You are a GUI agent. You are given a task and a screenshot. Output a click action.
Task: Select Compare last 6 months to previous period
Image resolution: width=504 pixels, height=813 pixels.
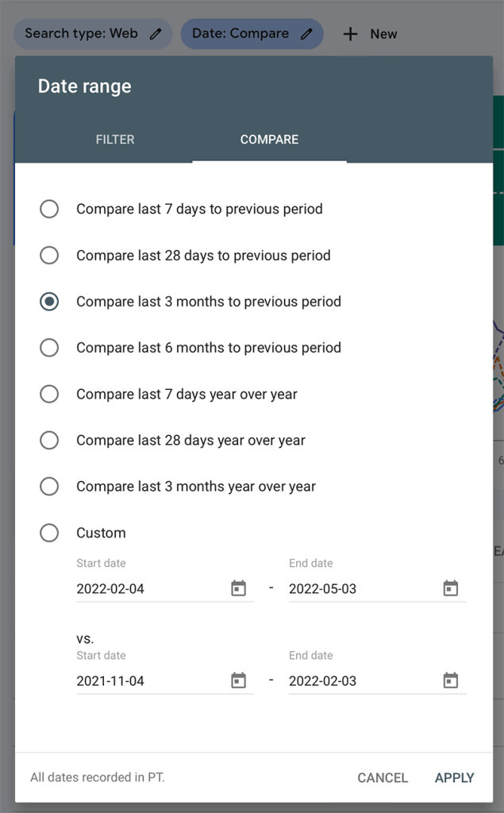tap(49, 348)
